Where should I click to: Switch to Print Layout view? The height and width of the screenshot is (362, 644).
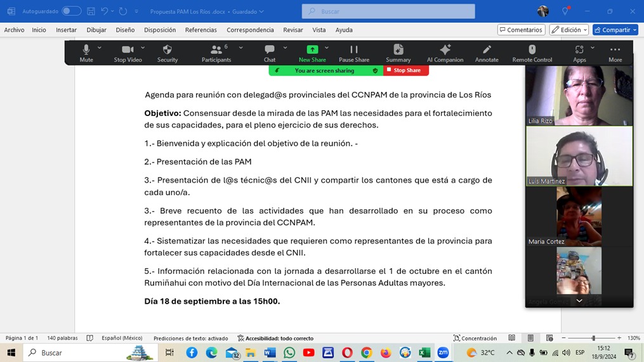[530, 338]
